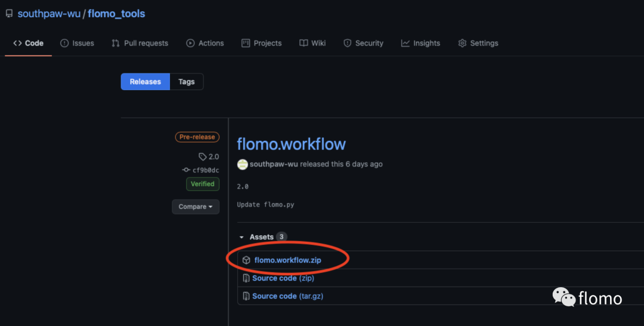
Task: Open the flomo.workflow release title
Action: point(291,144)
